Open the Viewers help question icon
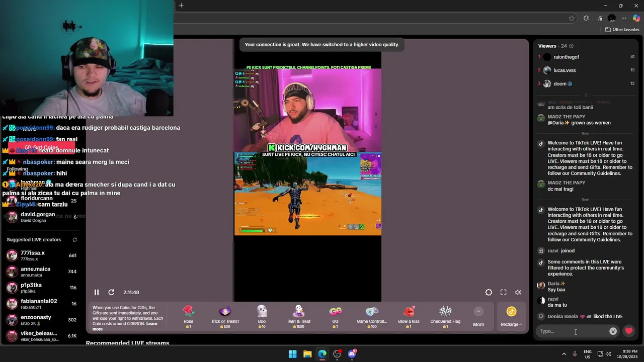Image resolution: width=644 pixels, height=362 pixels. tap(571, 46)
